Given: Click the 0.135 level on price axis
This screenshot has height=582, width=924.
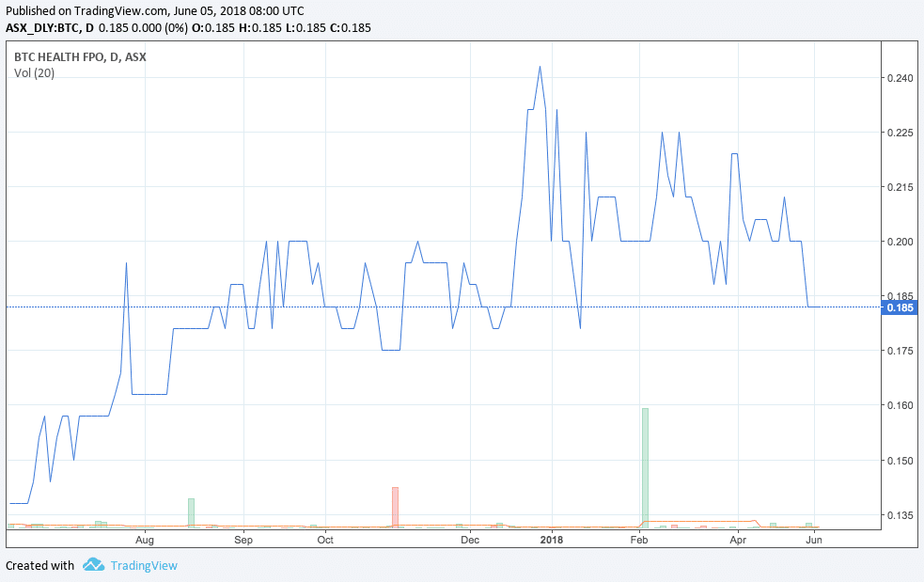Looking at the screenshot, I should pyautogui.click(x=900, y=515).
